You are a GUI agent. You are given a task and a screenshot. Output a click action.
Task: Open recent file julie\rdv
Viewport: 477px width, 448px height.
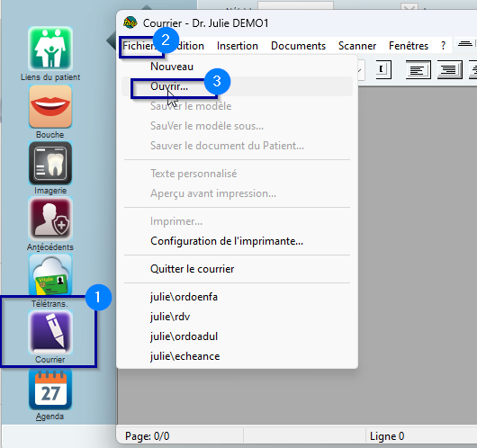click(237, 317)
